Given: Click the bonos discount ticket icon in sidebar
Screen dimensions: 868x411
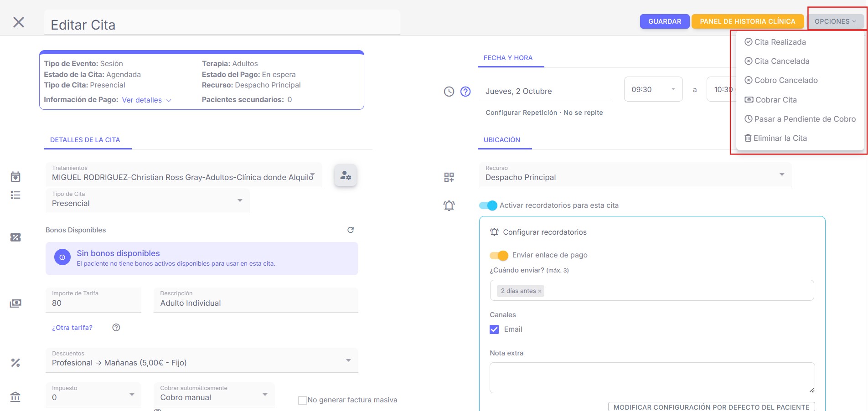Looking at the screenshot, I should point(15,237).
